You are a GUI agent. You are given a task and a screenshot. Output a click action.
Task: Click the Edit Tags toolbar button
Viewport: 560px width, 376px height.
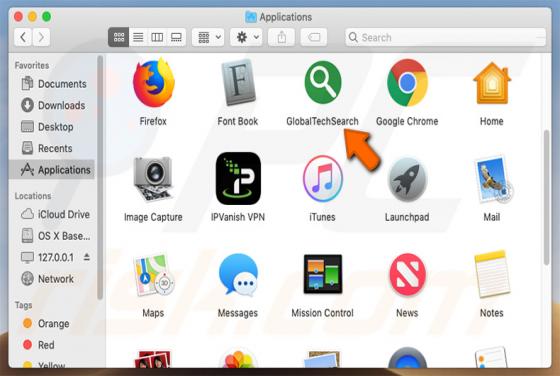coord(314,37)
